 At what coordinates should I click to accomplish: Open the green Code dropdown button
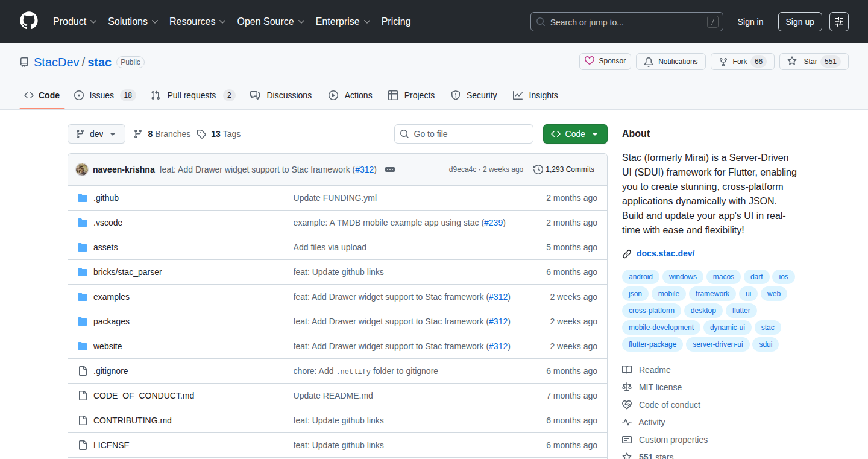[x=575, y=134]
